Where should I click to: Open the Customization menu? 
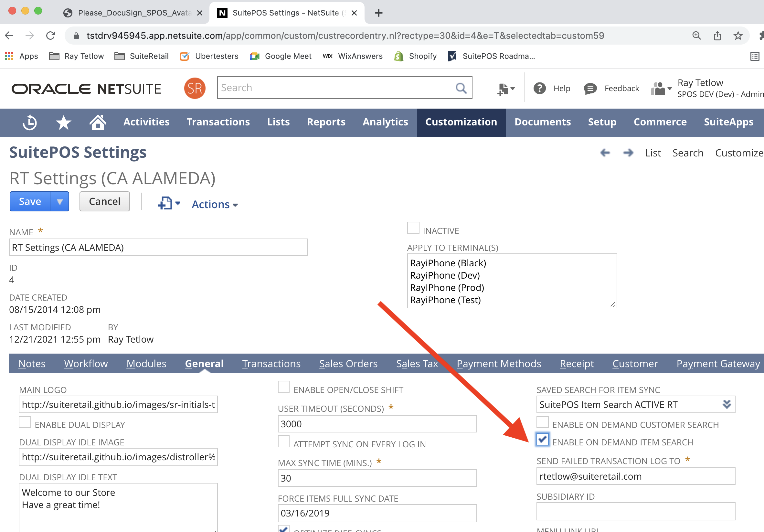pyautogui.click(x=461, y=122)
